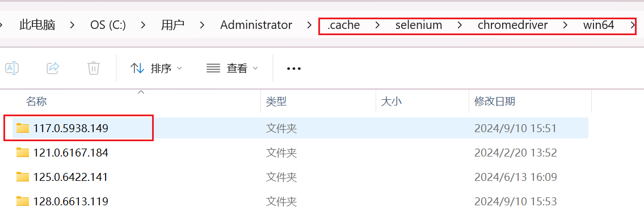The height and width of the screenshot is (224, 644).
Task: Click folder icon of 117.0.5938.149
Action: tap(23, 128)
